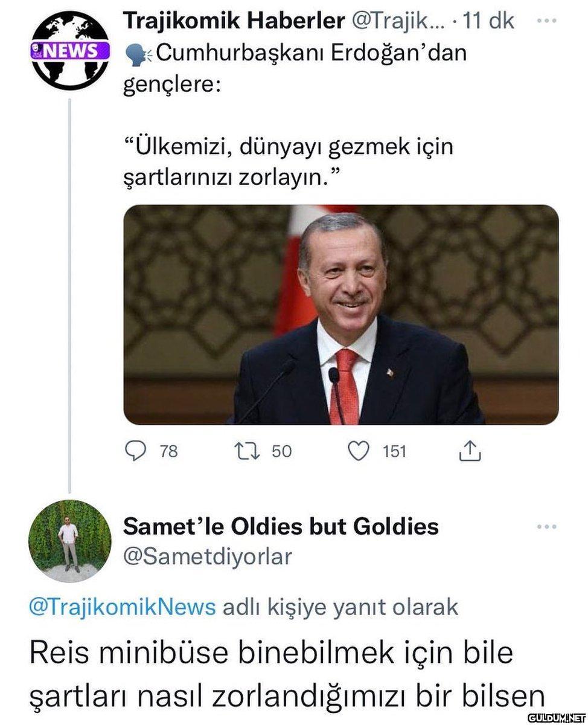This screenshot has width=588, height=725.
Task: Open Samet's round profile picture
Action: (x=70, y=541)
